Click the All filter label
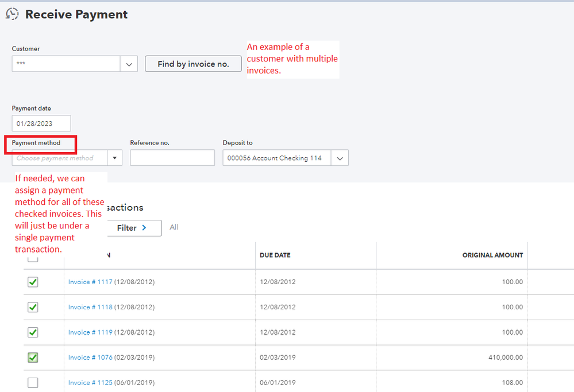 (x=174, y=227)
